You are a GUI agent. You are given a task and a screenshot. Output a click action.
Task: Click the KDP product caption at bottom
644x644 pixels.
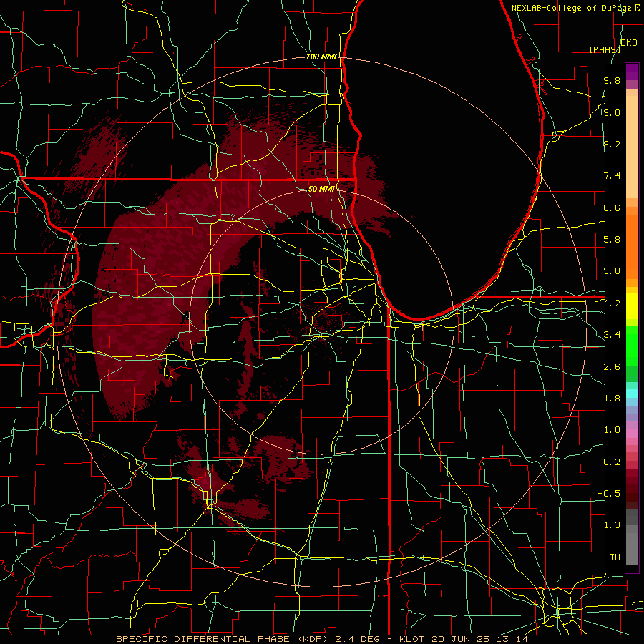(321, 639)
